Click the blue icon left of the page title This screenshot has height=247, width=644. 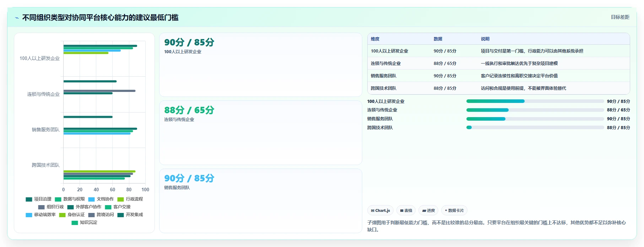tap(17, 18)
